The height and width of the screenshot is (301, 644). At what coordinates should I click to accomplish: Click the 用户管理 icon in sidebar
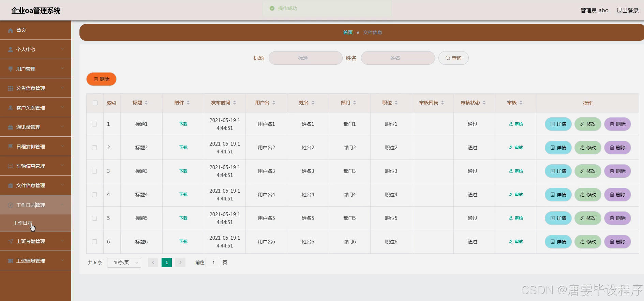tap(11, 69)
